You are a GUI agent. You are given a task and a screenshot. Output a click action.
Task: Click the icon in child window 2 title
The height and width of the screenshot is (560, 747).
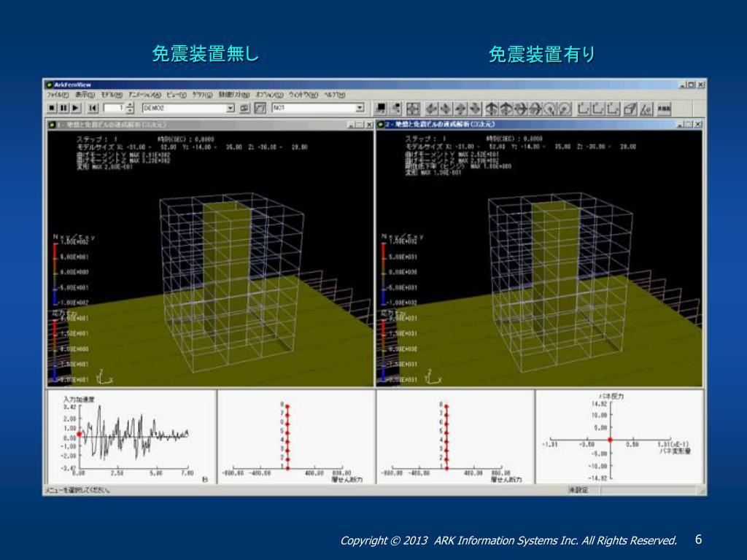coord(381,124)
